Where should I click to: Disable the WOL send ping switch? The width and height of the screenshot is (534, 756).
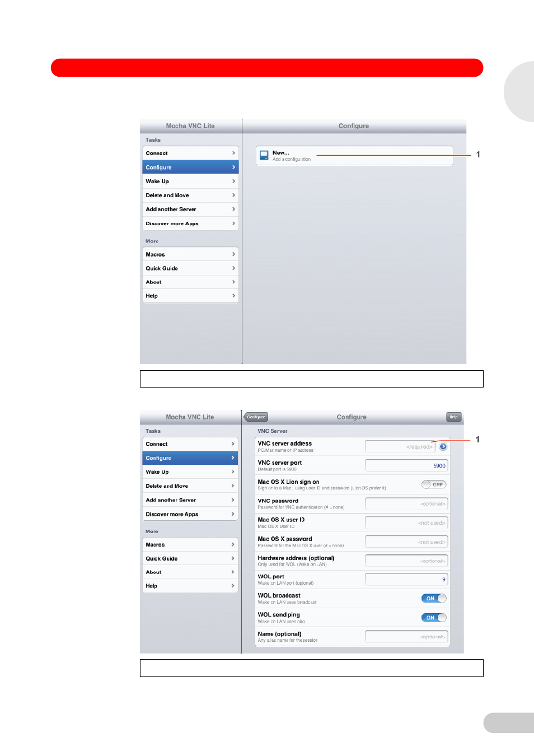434,618
